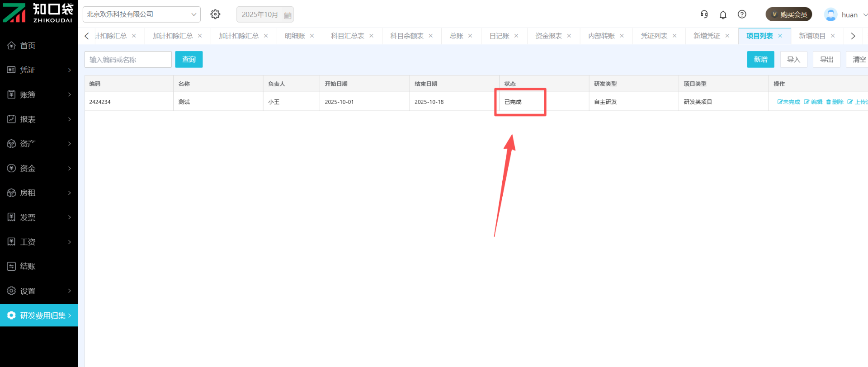Focus the 输入编码或名称 search field
The image size is (868, 367).
point(128,60)
